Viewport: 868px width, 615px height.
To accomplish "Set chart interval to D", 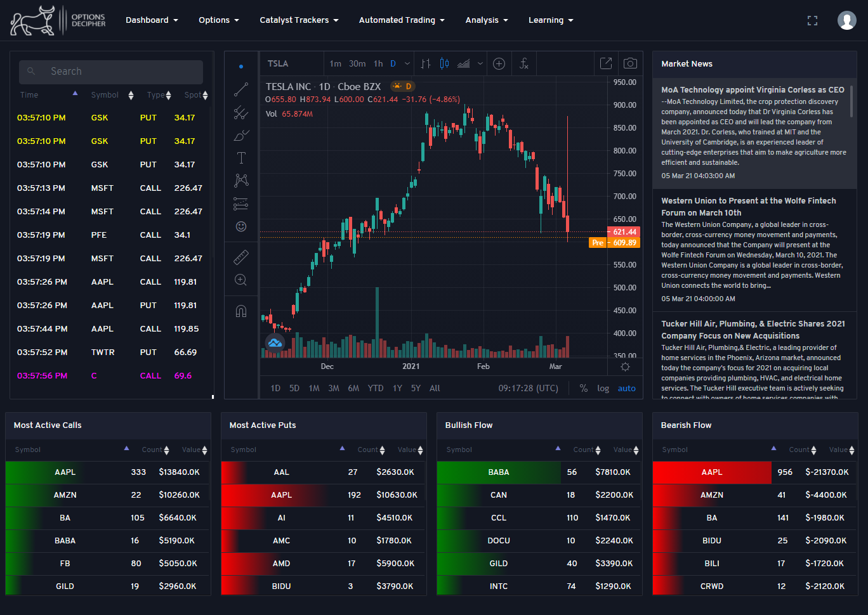I will 393,63.
